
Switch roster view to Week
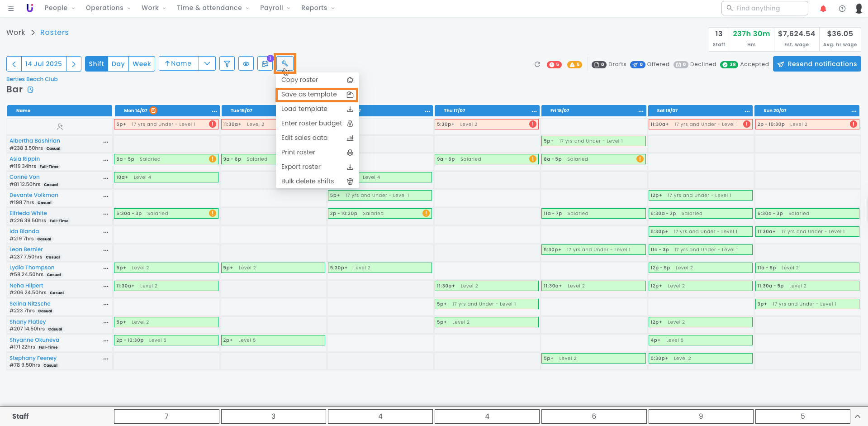[142, 64]
